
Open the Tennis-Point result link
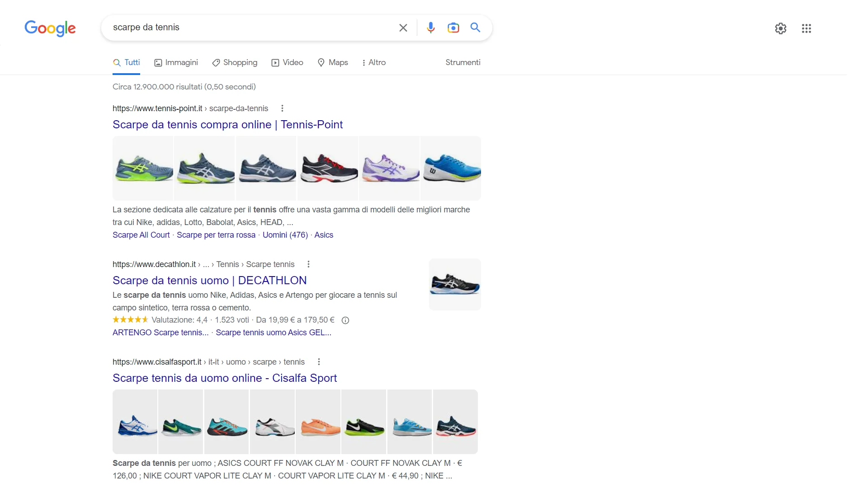(x=227, y=125)
